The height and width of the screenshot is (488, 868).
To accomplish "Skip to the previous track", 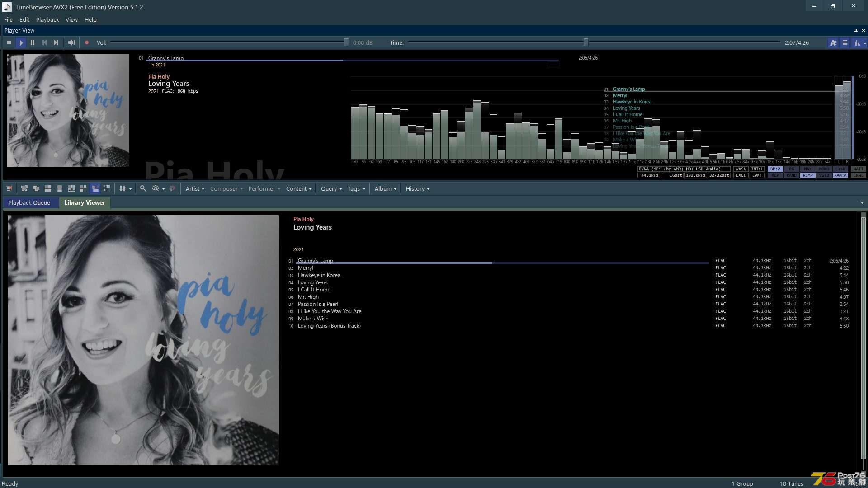I will pyautogui.click(x=44, y=42).
